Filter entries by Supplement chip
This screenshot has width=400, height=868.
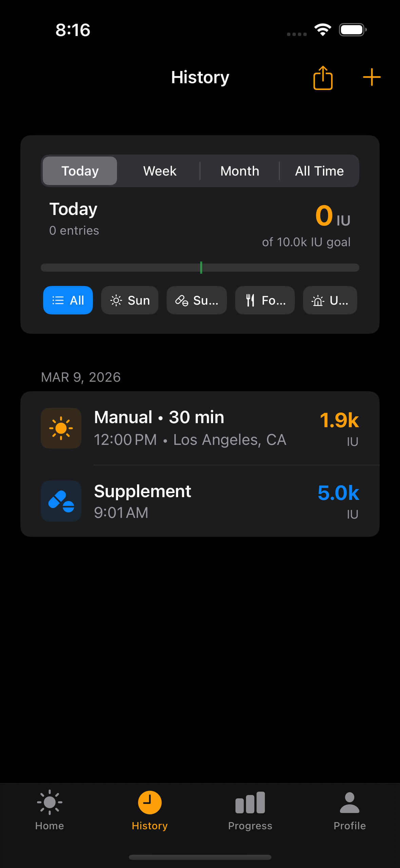[x=196, y=300]
